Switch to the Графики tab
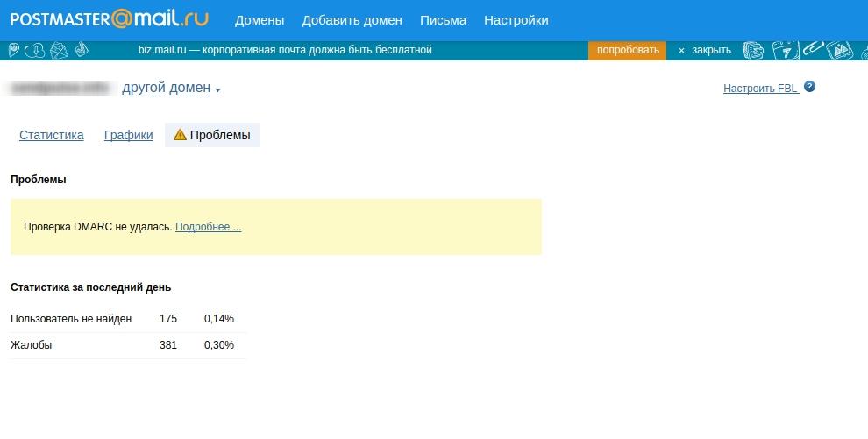 (x=128, y=136)
